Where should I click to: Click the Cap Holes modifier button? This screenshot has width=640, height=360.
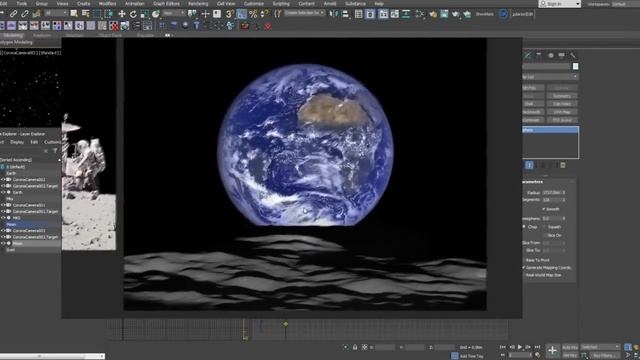[x=562, y=104]
